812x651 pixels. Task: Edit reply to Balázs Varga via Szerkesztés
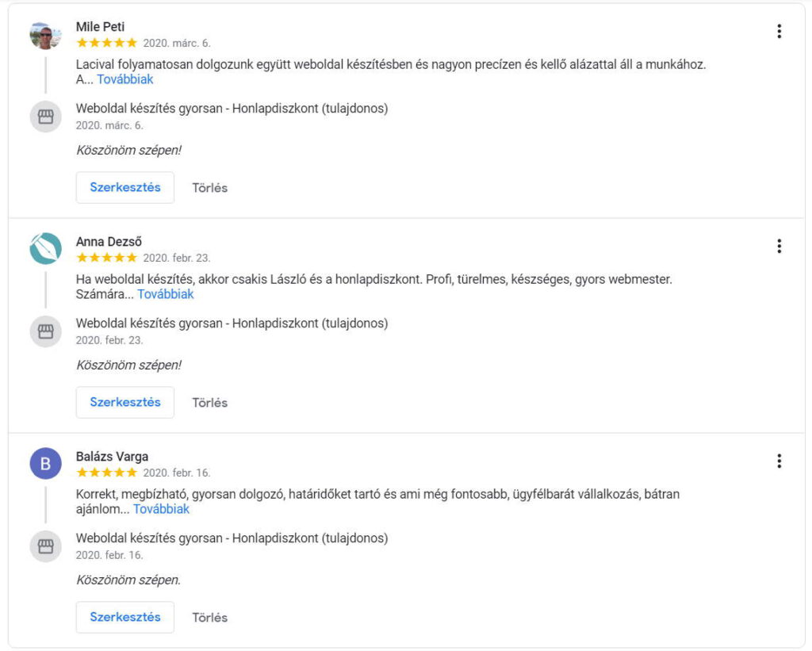point(124,618)
